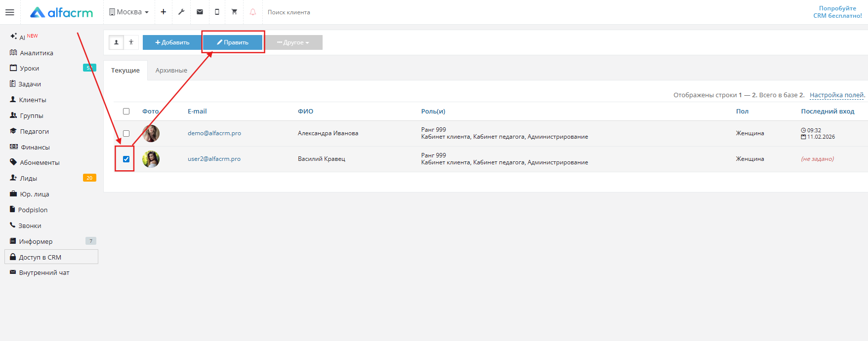Open the Другое dropdown menu
This screenshot has height=341, width=868.
click(293, 42)
